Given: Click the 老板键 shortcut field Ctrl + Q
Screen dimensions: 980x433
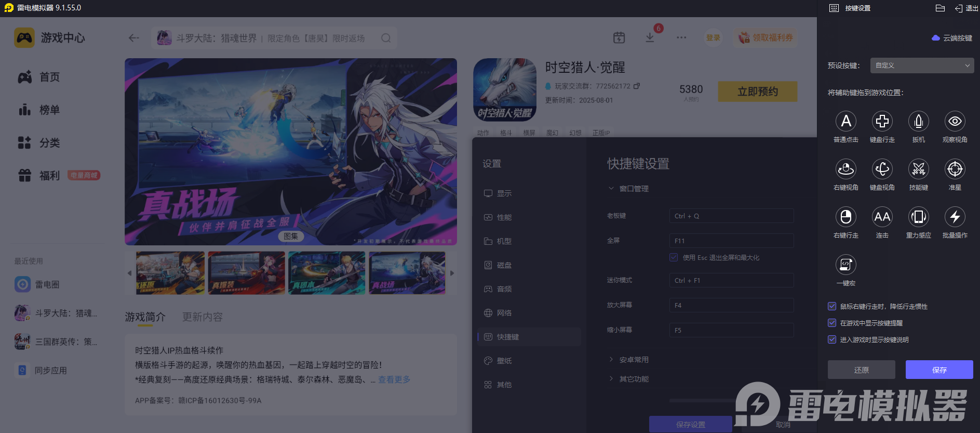Looking at the screenshot, I should point(732,216).
